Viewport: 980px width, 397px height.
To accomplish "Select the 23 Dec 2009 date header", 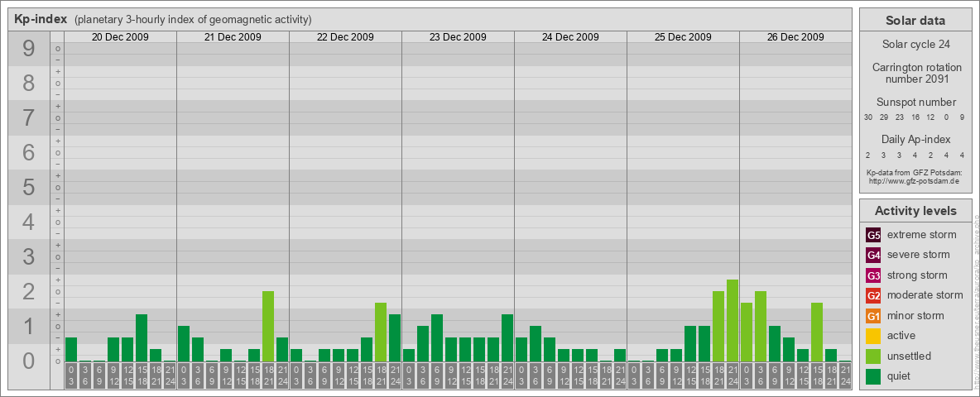I will click(x=458, y=37).
